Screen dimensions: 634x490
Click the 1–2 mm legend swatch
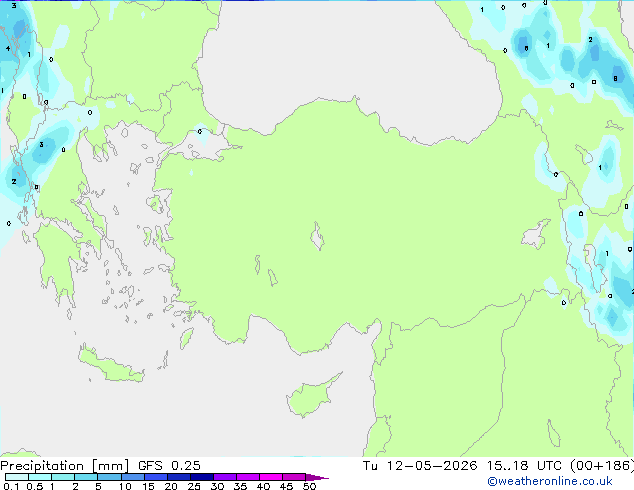[x=63, y=477]
